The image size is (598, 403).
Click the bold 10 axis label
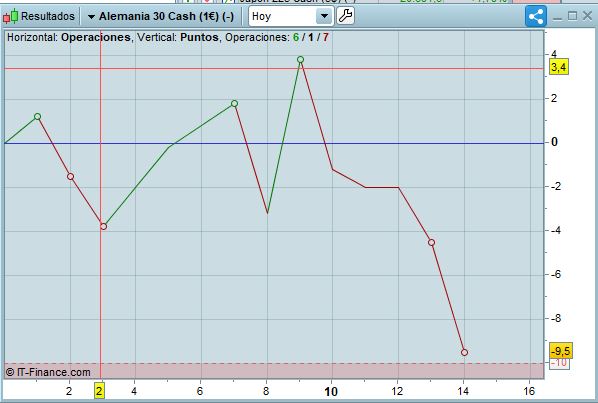point(331,392)
